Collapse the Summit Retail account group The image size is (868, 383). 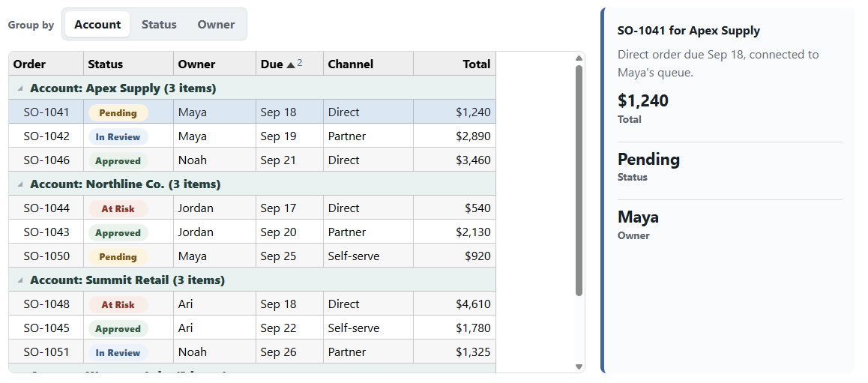(20, 280)
